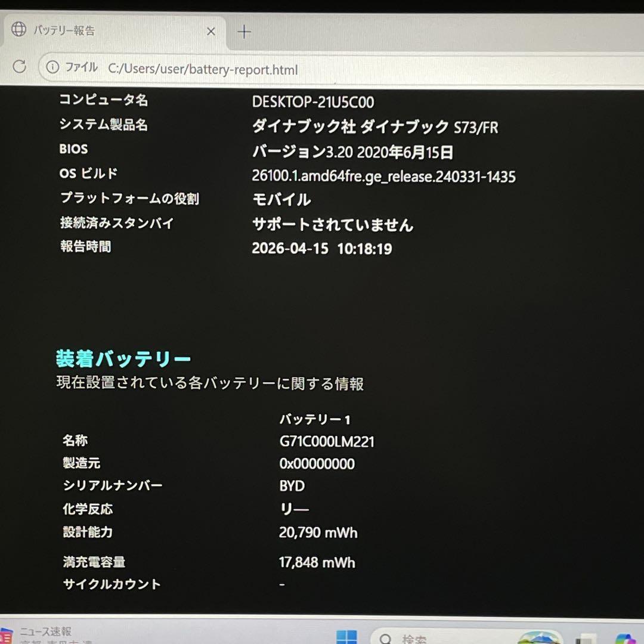Click the 20,790 mWh design capacity value
This screenshot has height=644, width=644.
[x=318, y=532]
